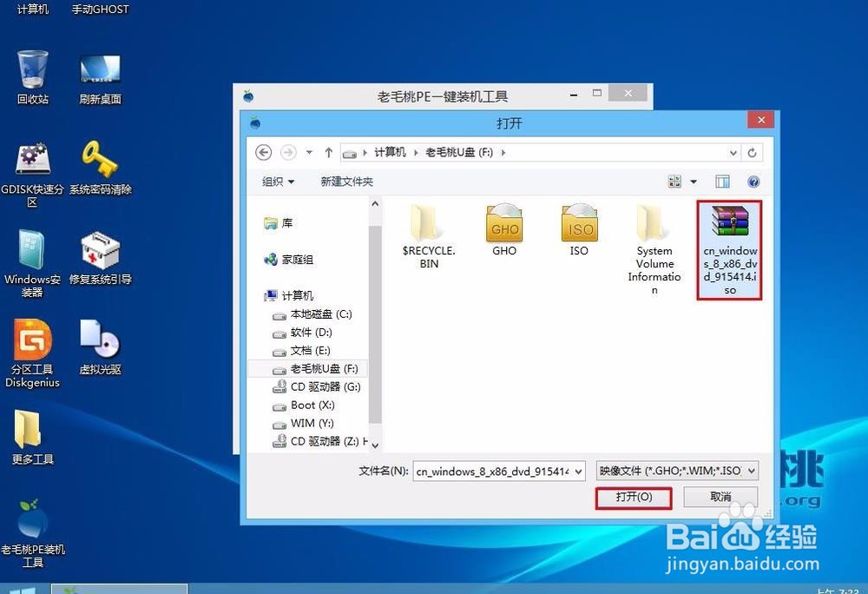
Task: Select 家庭组 in navigation pane
Action: pyautogui.click(x=289, y=259)
